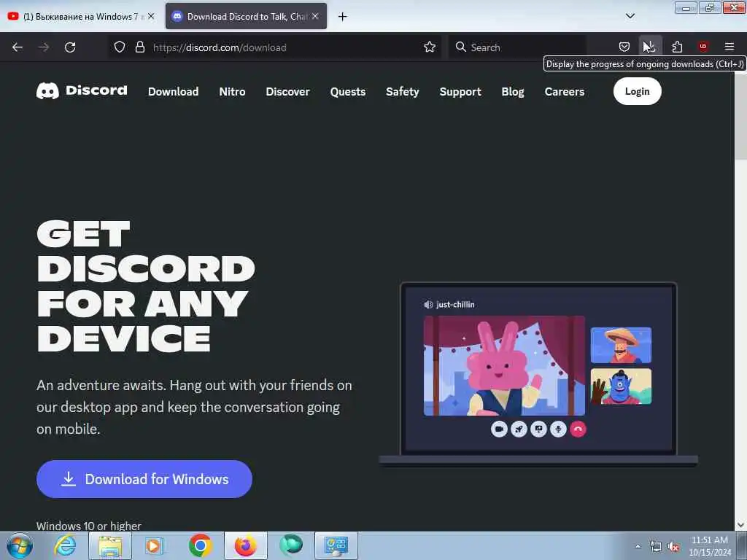
Task: Open a new browser tab
Action: point(343,17)
